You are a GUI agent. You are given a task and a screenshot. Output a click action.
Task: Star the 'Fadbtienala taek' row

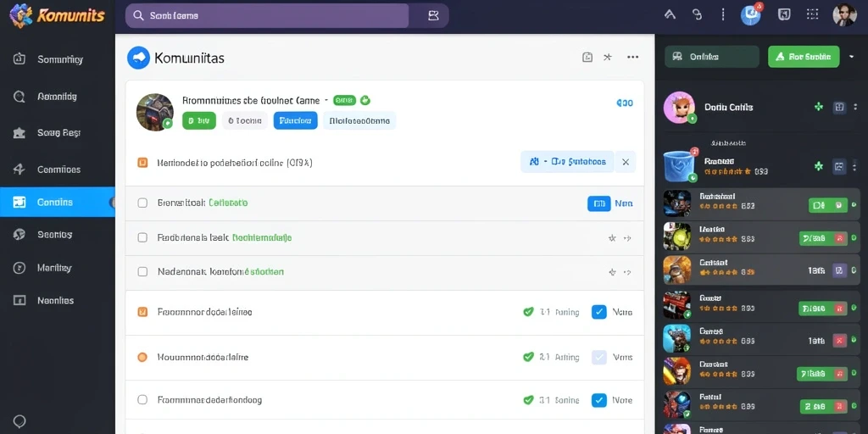coord(612,238)
